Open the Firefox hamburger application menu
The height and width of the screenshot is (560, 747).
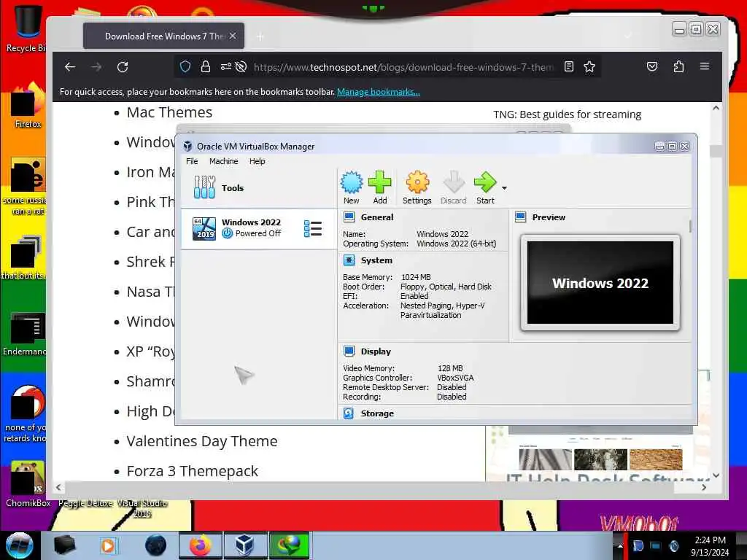tap(705, 66)
